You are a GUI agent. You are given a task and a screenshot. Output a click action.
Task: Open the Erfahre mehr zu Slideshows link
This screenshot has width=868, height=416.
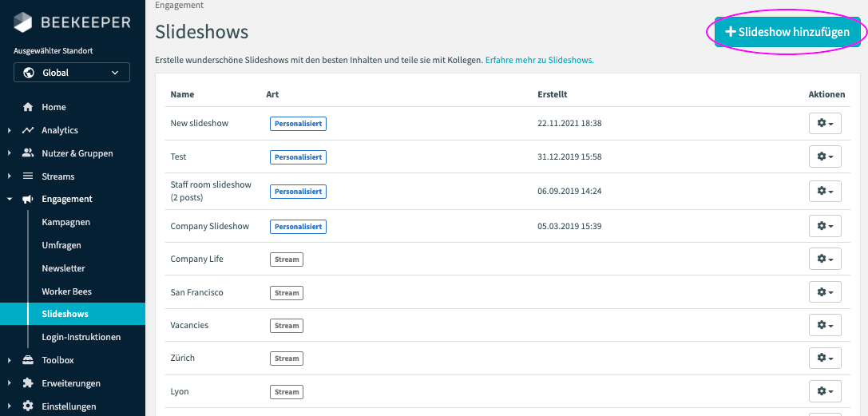(x=540, y=60)
